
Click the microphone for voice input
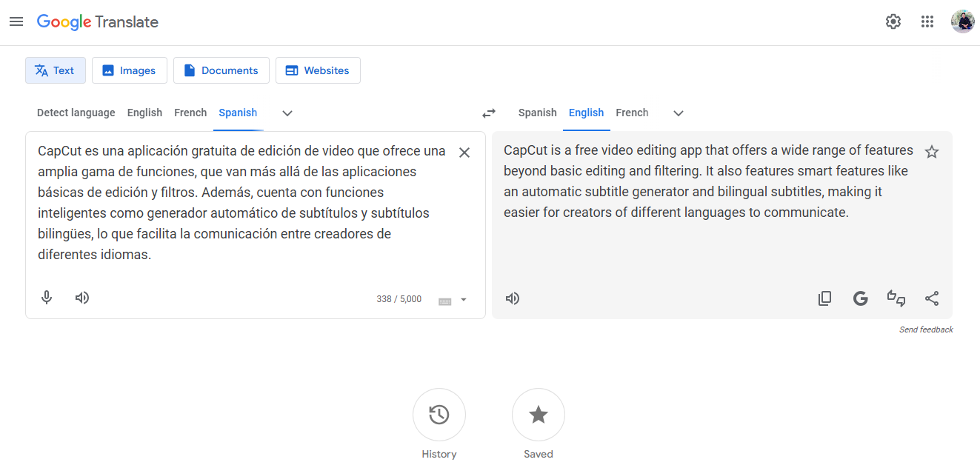[46, 297]
